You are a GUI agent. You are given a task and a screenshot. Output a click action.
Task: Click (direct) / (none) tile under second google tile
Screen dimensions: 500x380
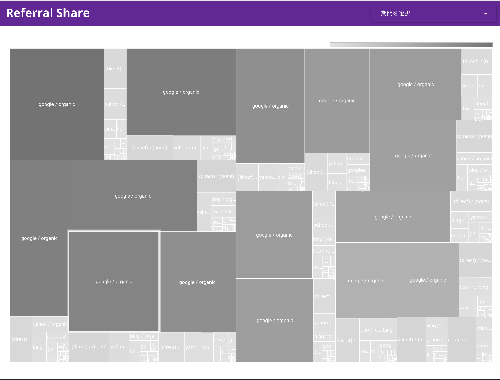150,147
